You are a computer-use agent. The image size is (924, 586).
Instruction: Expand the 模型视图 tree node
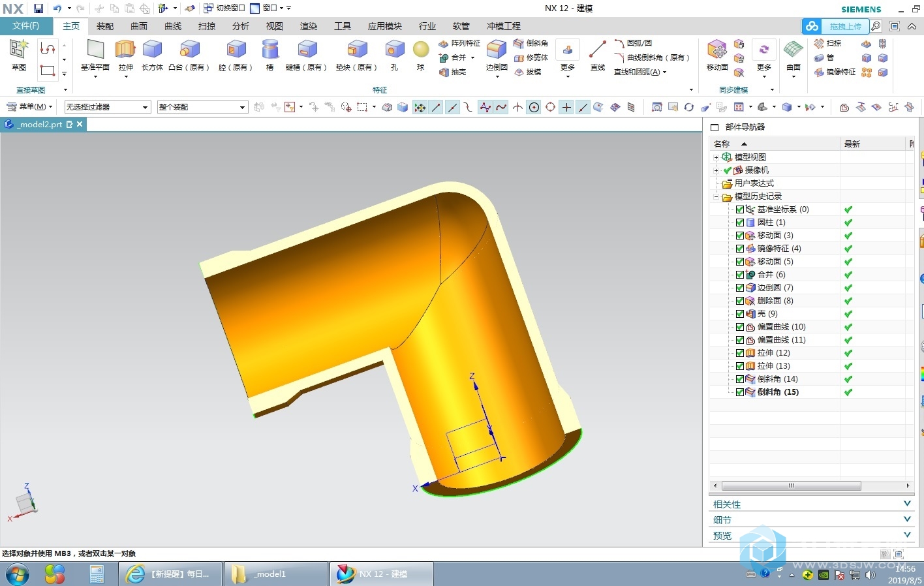pos(716,157)
